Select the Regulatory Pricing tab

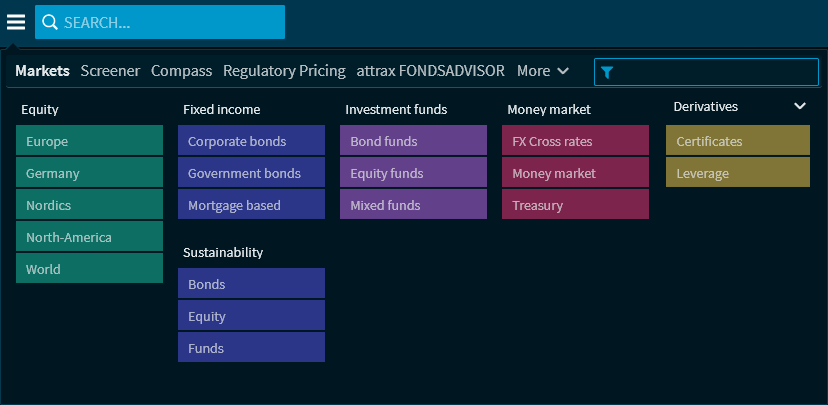click(284, 71)
